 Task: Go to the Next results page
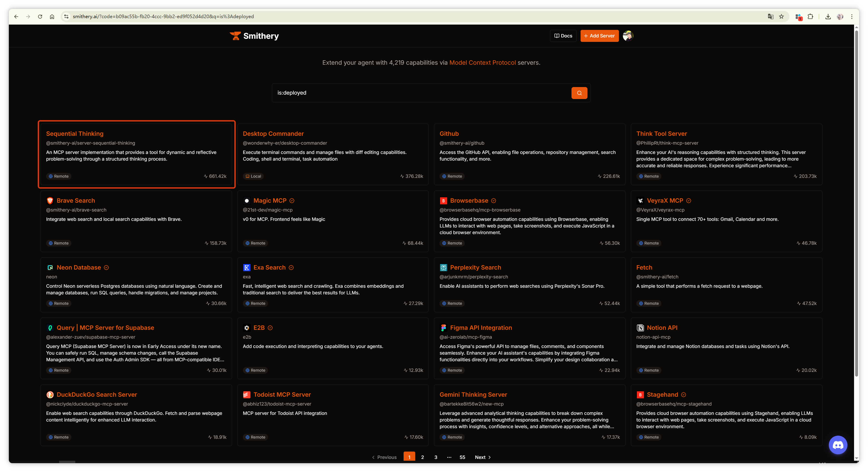coord(482,457)
